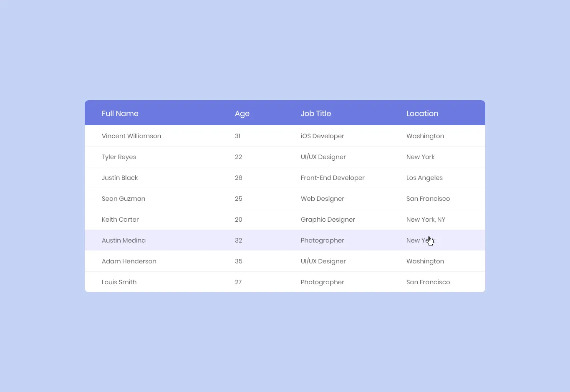570x392 pixels.
Task: Select the Tyler Reyes name cell
Action: point(119,157)
